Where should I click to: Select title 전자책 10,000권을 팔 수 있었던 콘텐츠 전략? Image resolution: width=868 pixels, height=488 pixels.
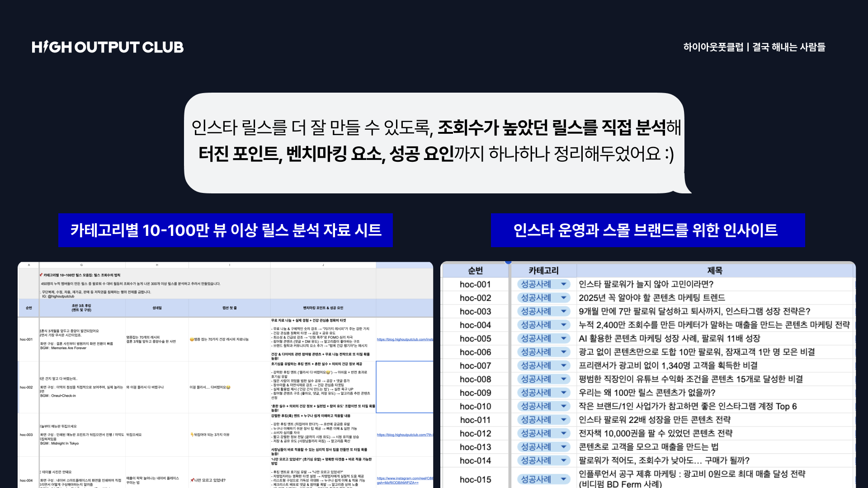656,433
